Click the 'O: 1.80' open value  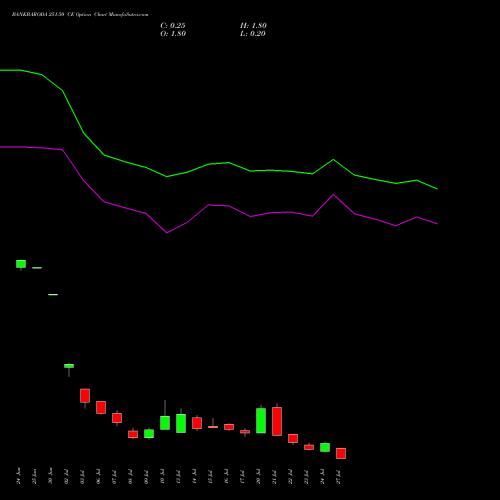click(173, 34)
